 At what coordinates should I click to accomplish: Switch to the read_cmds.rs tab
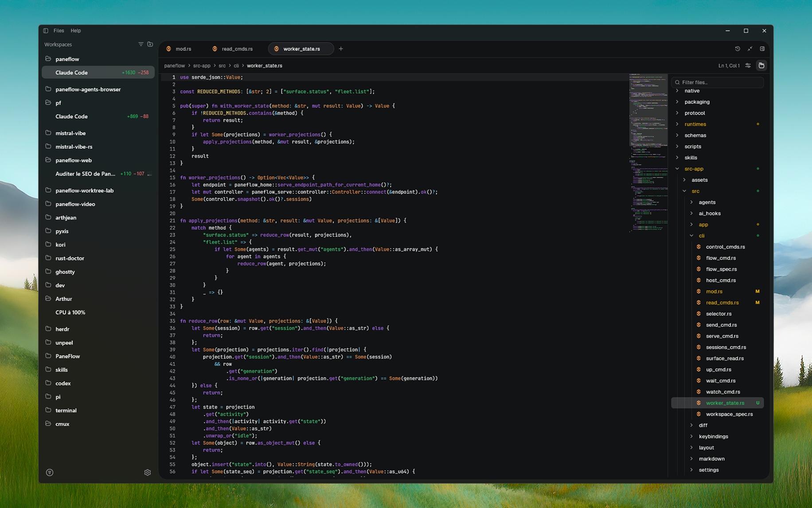[x=233, y=49]
